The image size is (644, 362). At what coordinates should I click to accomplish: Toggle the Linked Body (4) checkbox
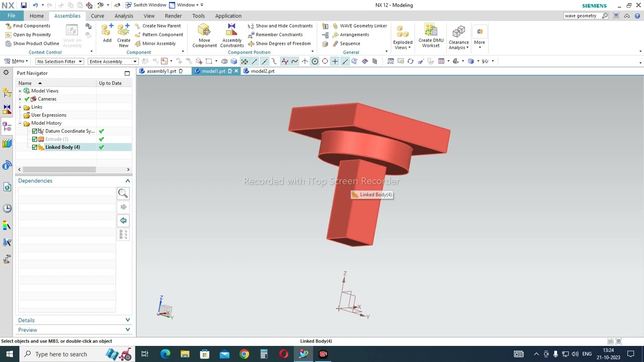pyautogui.click(x=35, y=147)
